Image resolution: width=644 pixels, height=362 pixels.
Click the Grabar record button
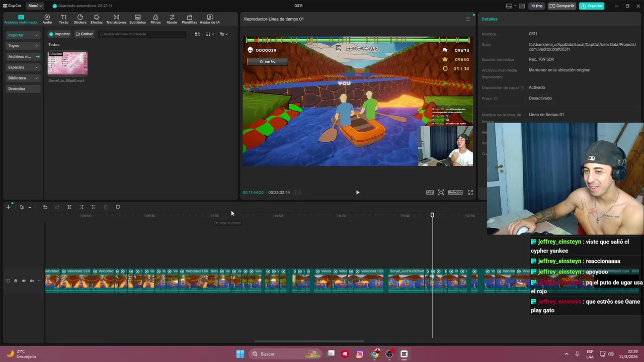85,34
